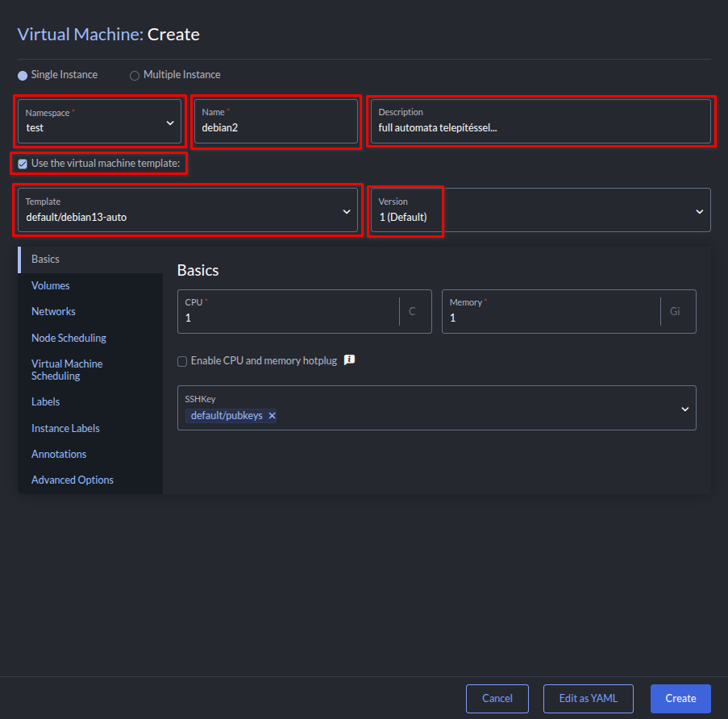The height and width of the screenshot is (719, 728).
Task: Remove the default/pubkeys SSH key tag
Action: click(x=272, y=416)
